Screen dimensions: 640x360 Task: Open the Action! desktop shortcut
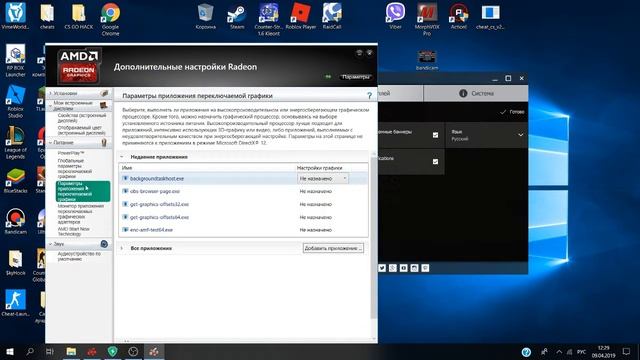458,16
